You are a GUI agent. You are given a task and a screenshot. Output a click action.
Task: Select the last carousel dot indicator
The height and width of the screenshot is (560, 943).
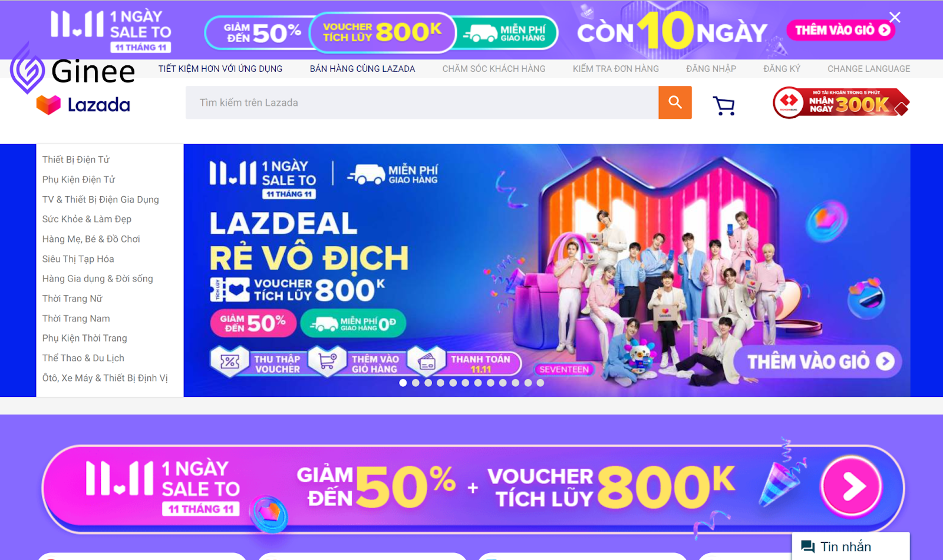(x=540, y=383)
